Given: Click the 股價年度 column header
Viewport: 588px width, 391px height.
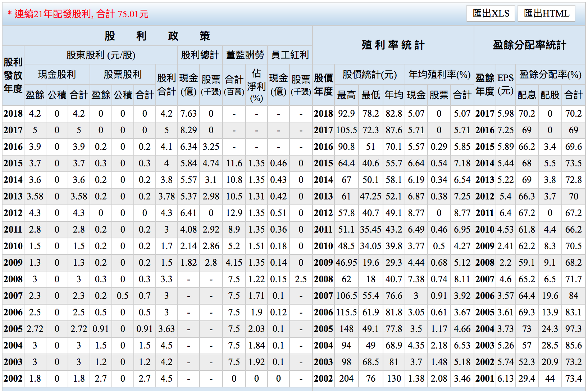Looking at the screenshot, I should (323, 85).
